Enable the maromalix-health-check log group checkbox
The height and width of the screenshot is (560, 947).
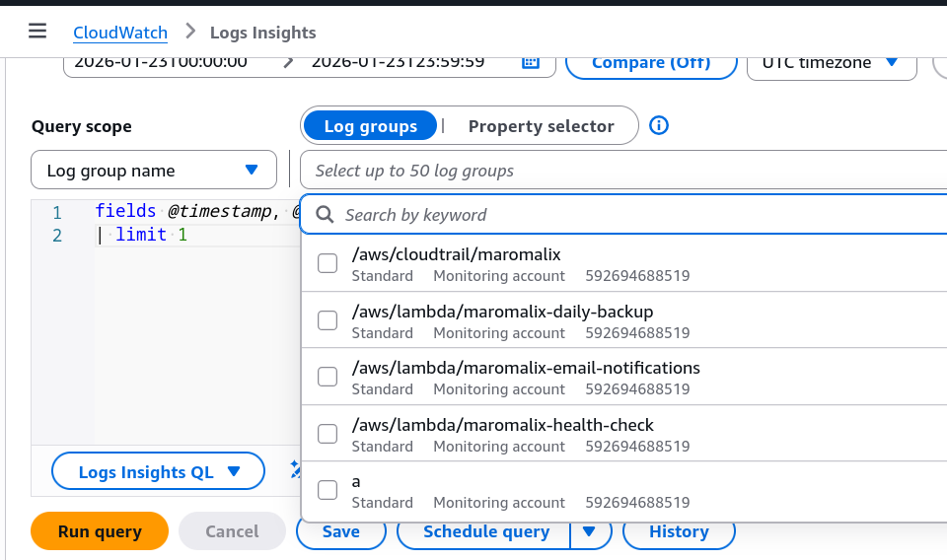[328, 435]
